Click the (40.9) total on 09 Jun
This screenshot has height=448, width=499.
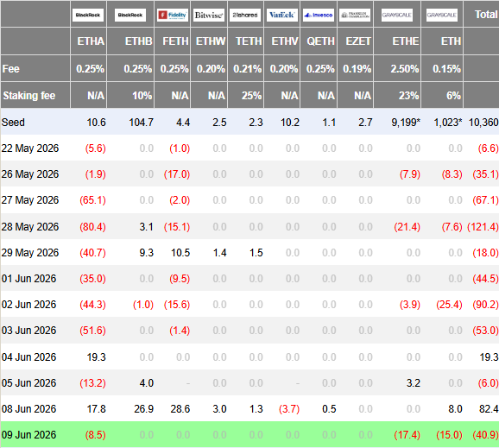(x=486, y=435)
